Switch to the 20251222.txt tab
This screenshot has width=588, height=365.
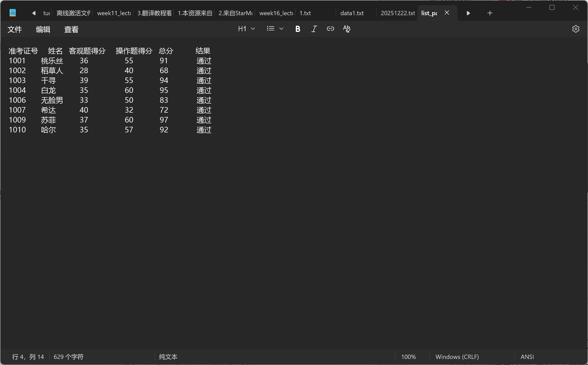point(397,13)
